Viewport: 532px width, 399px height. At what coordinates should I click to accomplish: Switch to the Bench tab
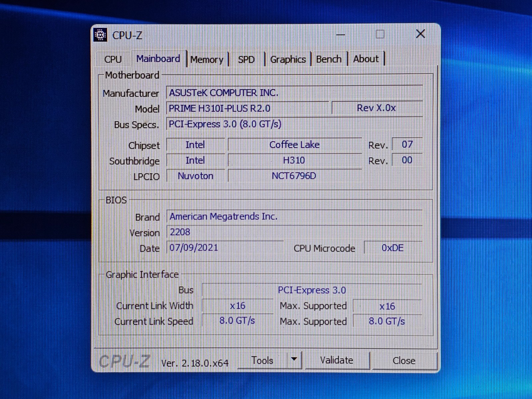click(329, 59)
